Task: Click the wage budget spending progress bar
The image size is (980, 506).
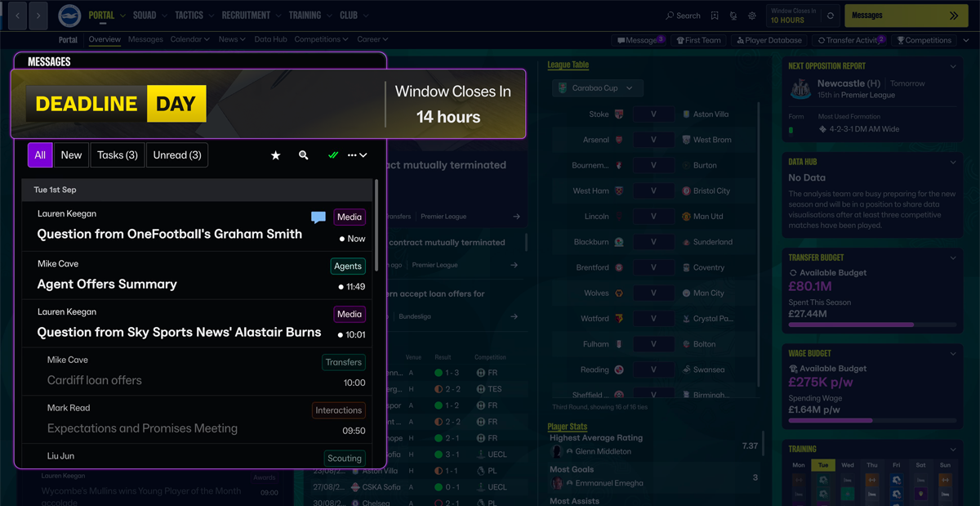Action: point(872,420)
